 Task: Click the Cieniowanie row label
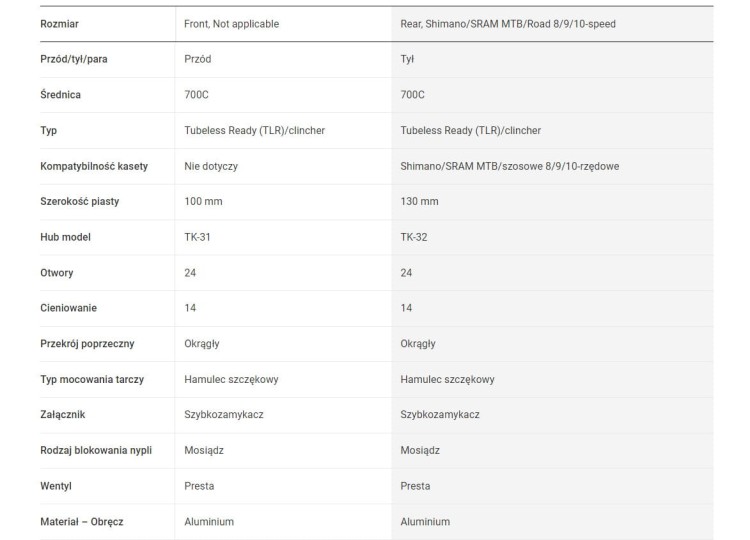tap(68, 308)
